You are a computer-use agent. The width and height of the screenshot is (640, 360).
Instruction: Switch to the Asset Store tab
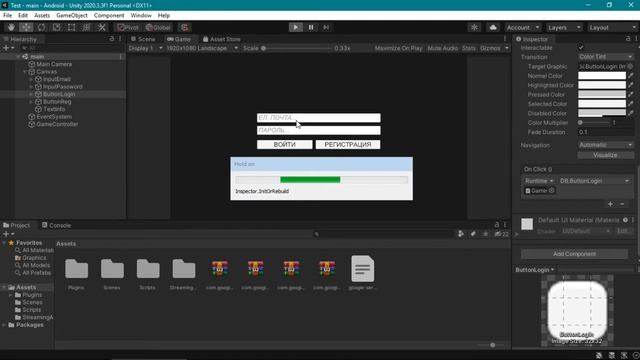[x=222, y=39]
